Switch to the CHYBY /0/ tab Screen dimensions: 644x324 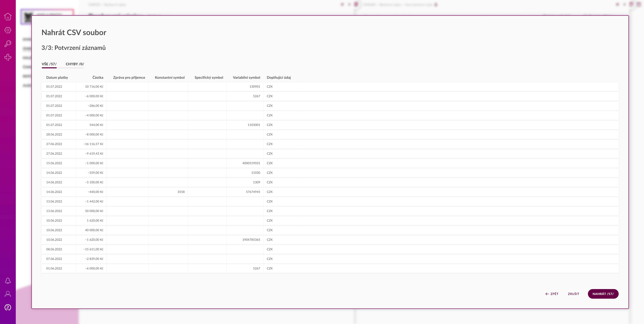coord(75,64)
